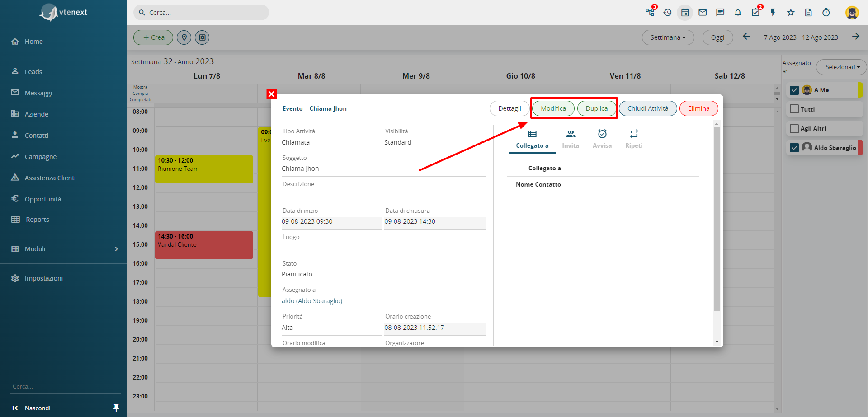868x417 pixels.
Task: Click the Stato value Pianificato
Action: 297,274
